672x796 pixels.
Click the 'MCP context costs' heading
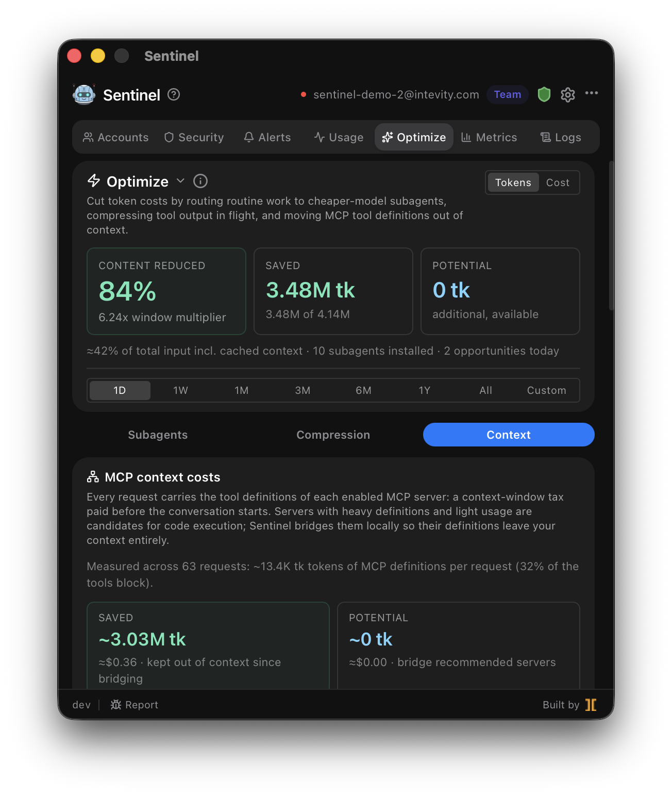coord(162,477)
